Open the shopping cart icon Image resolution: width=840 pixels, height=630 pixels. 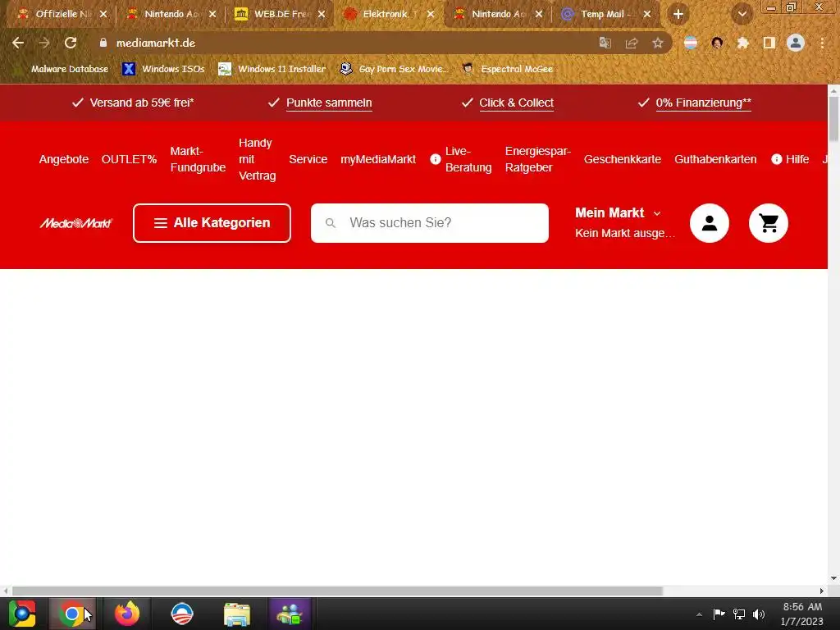tap(768, 223)
